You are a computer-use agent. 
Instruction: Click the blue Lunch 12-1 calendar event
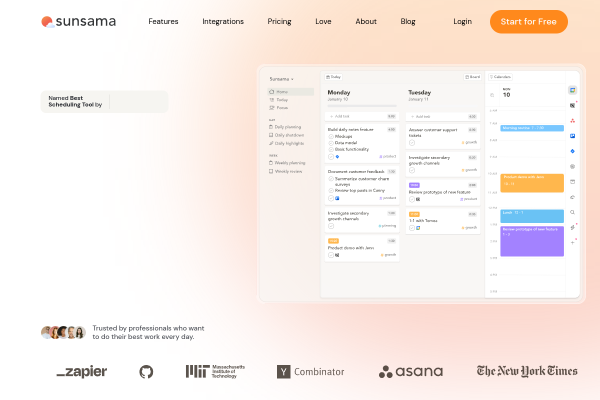click(532, 216)
